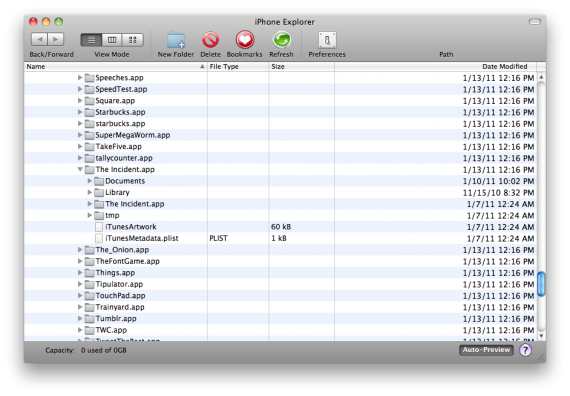The height and width of the screenshot is (396, 570).
Task: Select the Speeches.app row name
Action: pyautogui.click(x=119, y=78)
